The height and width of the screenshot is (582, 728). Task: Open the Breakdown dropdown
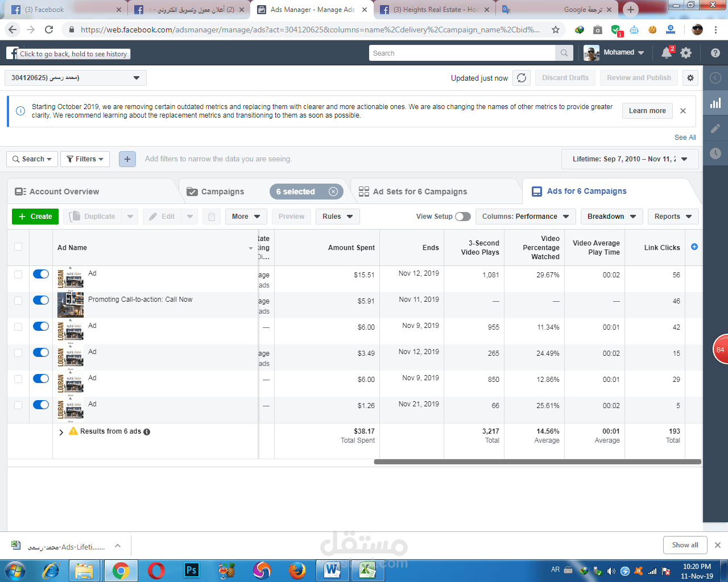pos(612,217)
